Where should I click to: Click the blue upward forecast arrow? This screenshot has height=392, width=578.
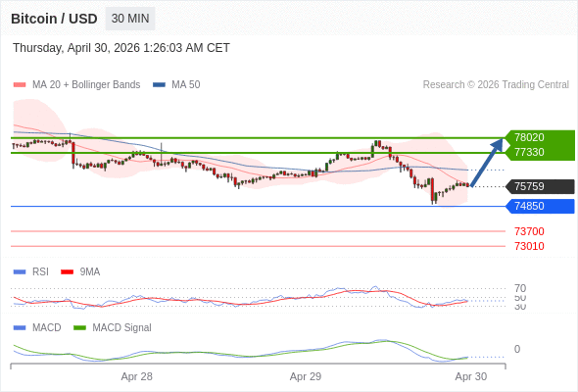point(487,163)
